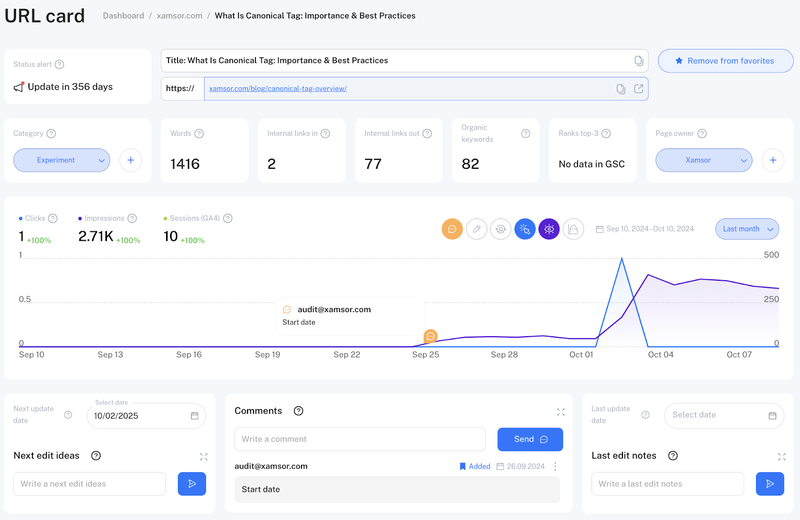Open the Next update date picker field
The width and height of the screenshot is (800, 520).
tap(146, 416)
